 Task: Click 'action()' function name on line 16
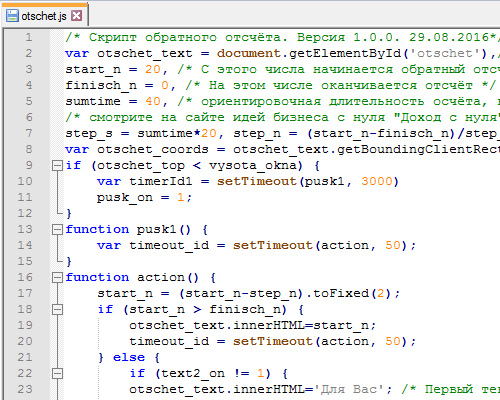point(168,277)
